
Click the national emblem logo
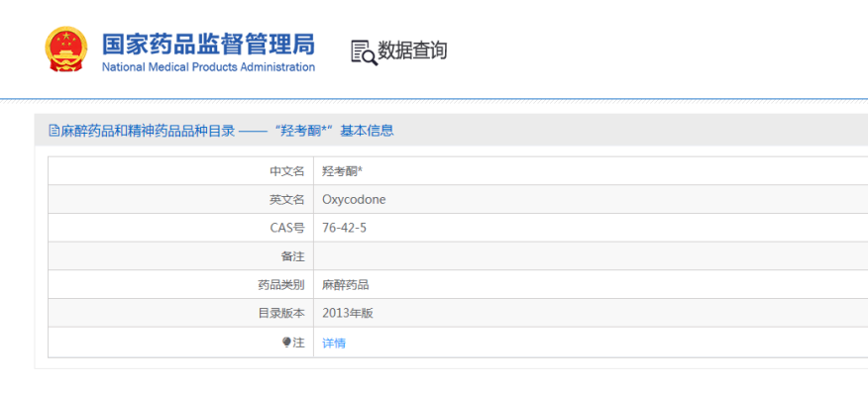[x=65, y=49]
